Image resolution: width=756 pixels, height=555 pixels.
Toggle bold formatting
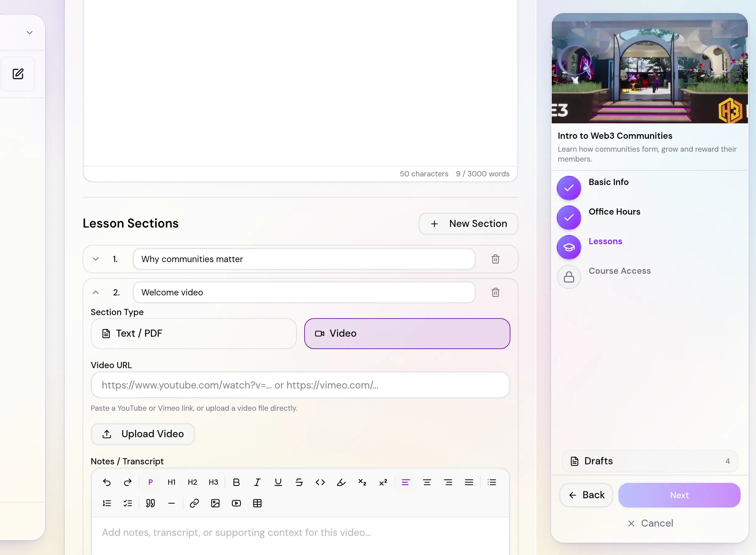236,483
